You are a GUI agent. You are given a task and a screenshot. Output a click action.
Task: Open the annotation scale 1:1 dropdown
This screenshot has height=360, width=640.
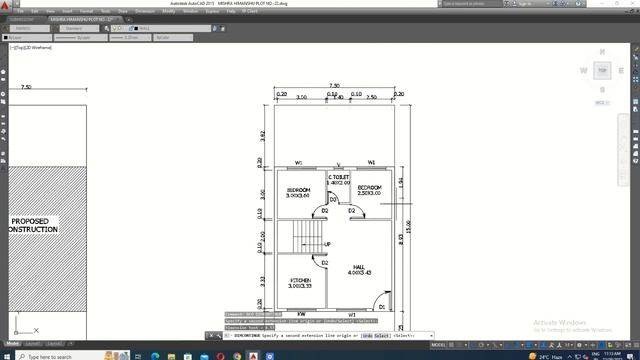pyautogui.click(x=568, y=345)
